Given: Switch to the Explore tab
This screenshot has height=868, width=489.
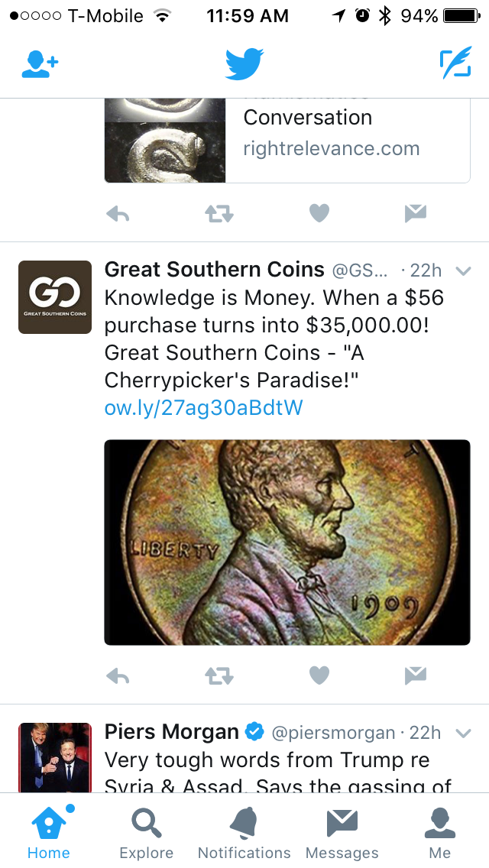Looking at the screenshot, I should tap(146, 833).
